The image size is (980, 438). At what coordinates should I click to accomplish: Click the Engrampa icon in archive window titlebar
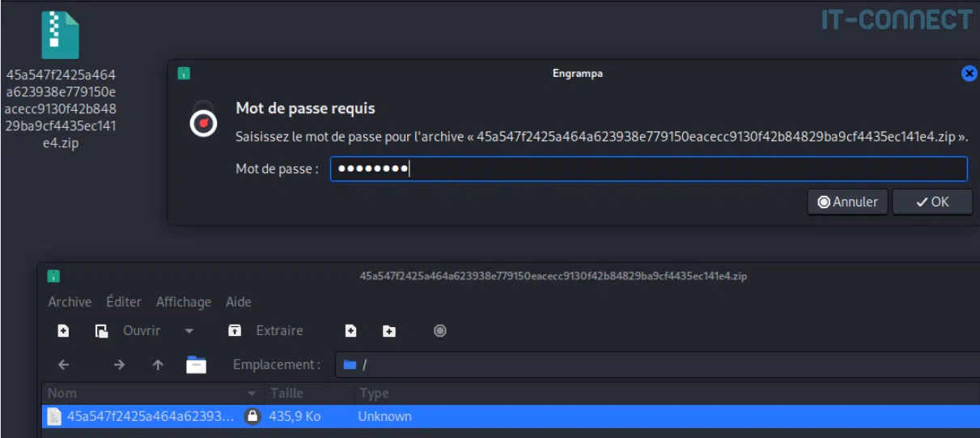coord(53,276)
